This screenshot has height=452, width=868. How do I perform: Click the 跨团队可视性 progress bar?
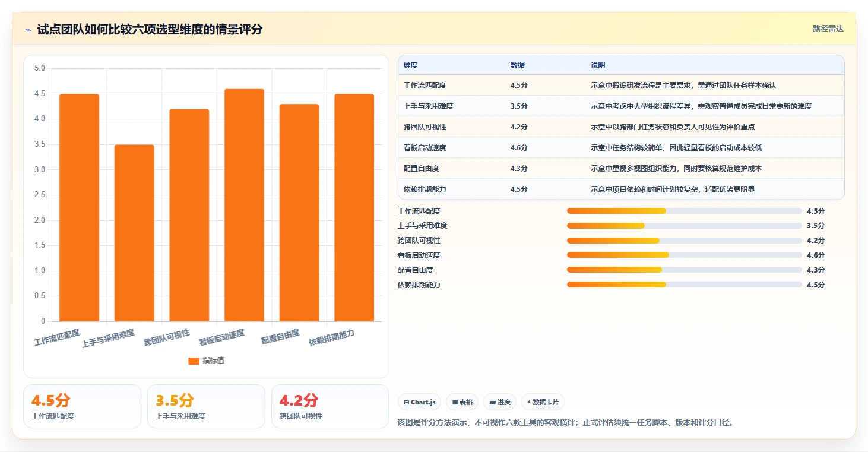click(x=685, y=241)
